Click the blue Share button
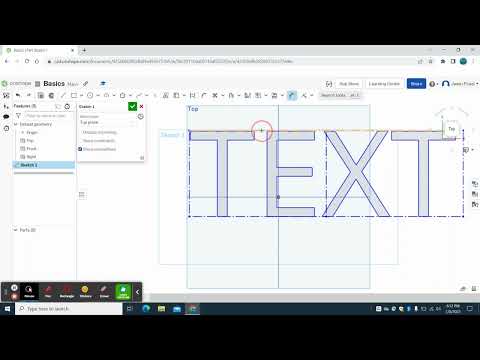Viewport: 480px width, 360px height. click(x=416, y=84)
